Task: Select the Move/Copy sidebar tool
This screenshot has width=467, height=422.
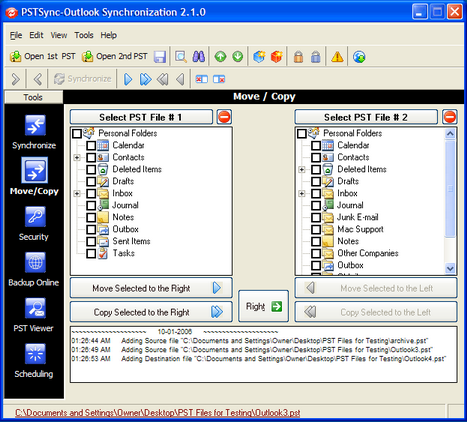Action: pos(34,177)
